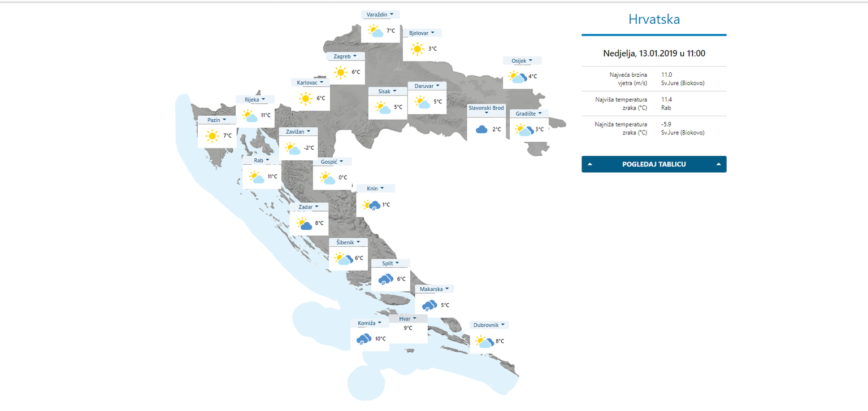Viewport: 868px width, 411px height.
Task: Click the sun icon for Pazin
Action: [212, 136]
